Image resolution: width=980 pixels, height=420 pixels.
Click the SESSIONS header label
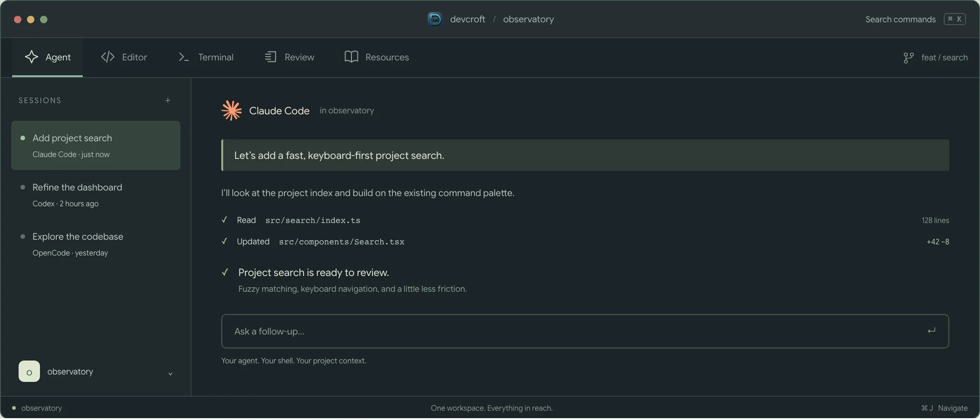(x=40, y=100)
